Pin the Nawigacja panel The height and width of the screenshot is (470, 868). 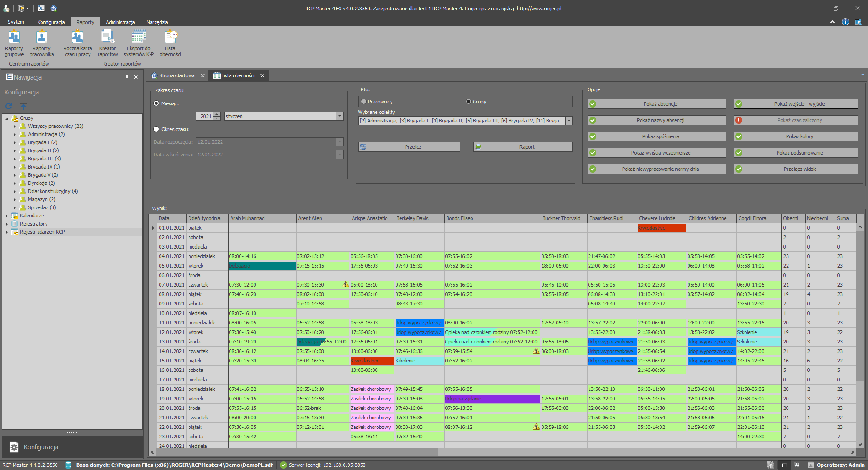click(x=127, y=77)
